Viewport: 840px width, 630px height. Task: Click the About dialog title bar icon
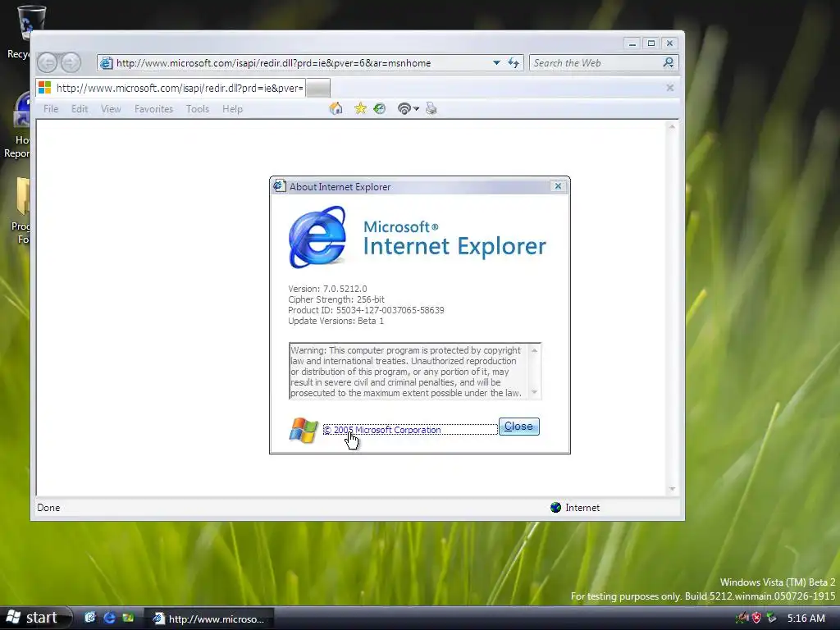279,186
